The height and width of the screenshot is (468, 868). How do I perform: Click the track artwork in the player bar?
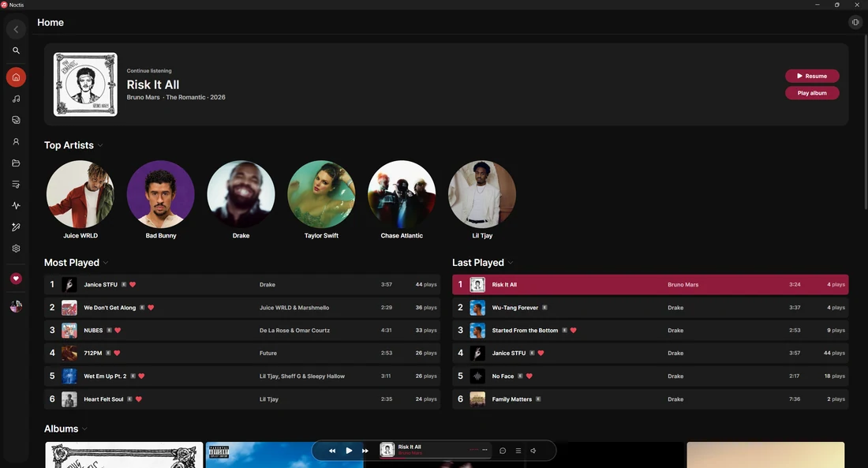click(387, 450)
